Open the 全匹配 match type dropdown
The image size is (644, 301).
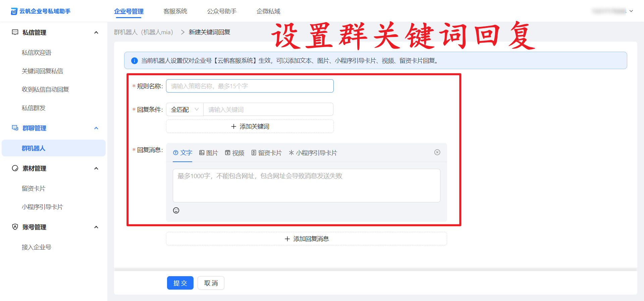tap(185, 109)
